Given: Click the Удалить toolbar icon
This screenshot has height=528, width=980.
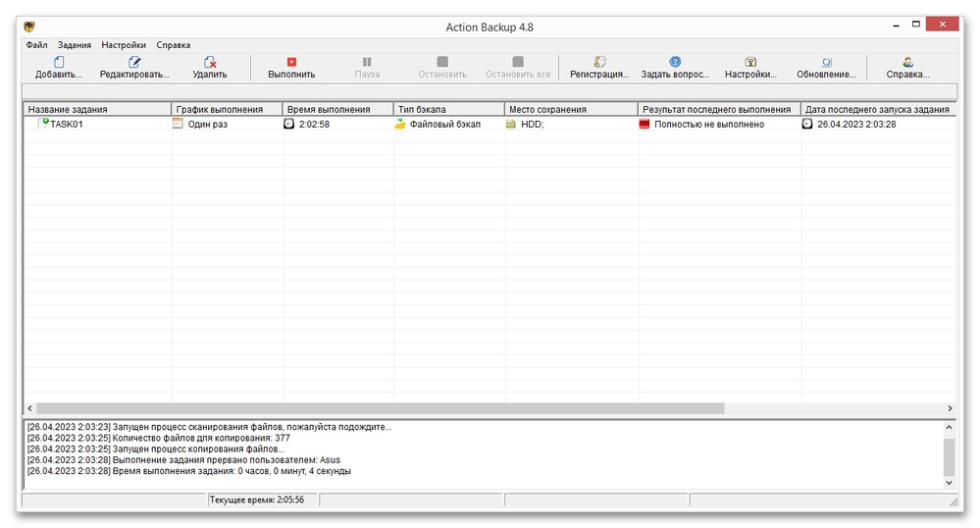Looking at the screenshot, I should 209,62.
